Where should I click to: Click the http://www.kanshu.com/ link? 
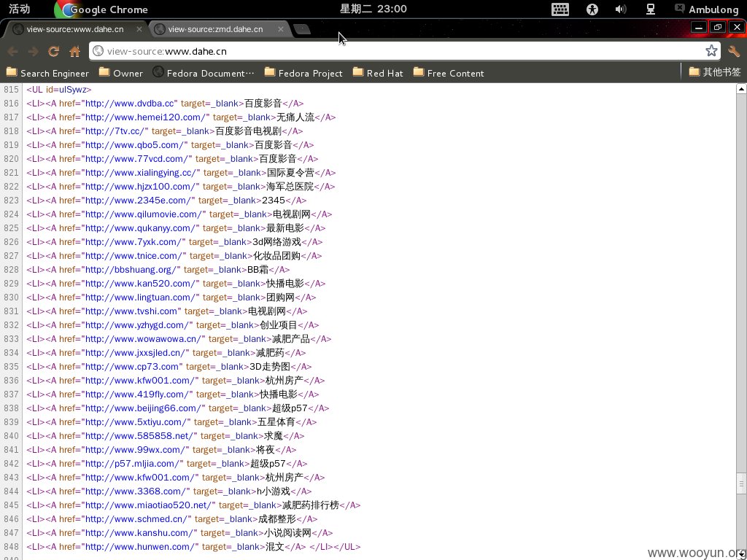click(139, 532)
